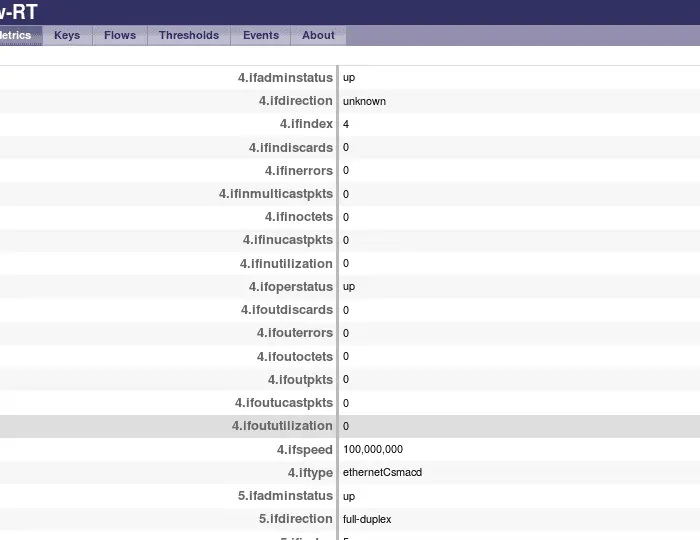Click the value 4 next to 4.ifindex
700x540 pixels.
[x=346, y=125]
